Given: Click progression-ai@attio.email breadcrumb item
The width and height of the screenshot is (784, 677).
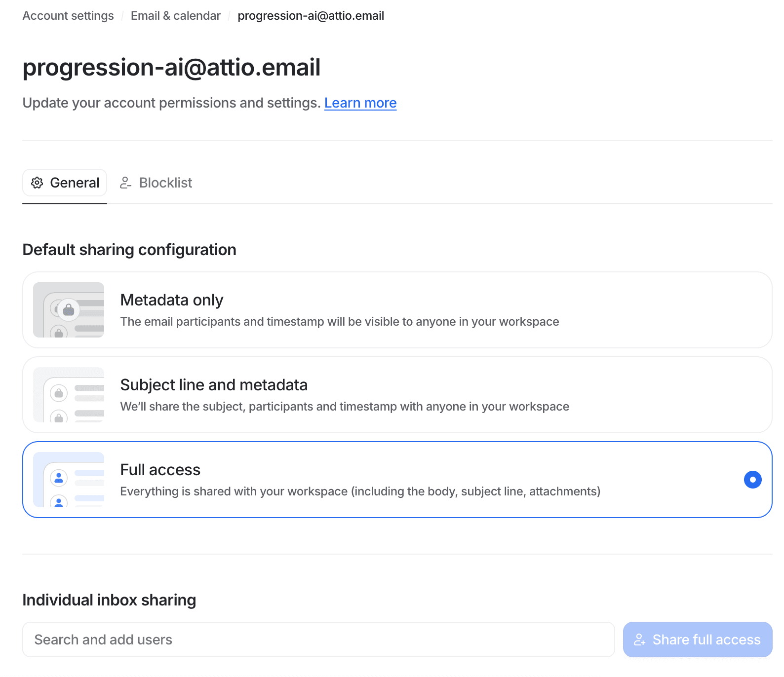Looking at the screenshot, I should tap(311, 16).
